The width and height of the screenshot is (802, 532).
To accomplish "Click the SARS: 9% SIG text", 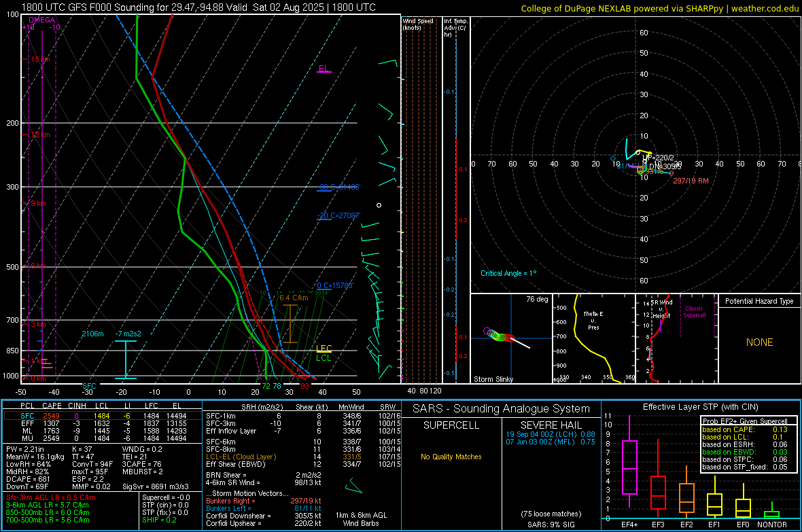I will click(x=551, y=525).
